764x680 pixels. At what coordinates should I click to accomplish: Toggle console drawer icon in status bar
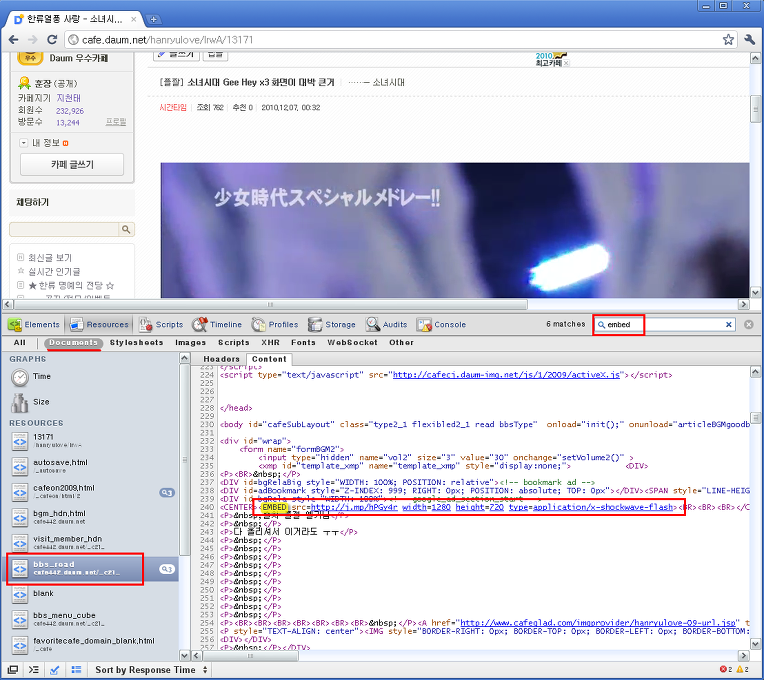[x=34, y=670]
